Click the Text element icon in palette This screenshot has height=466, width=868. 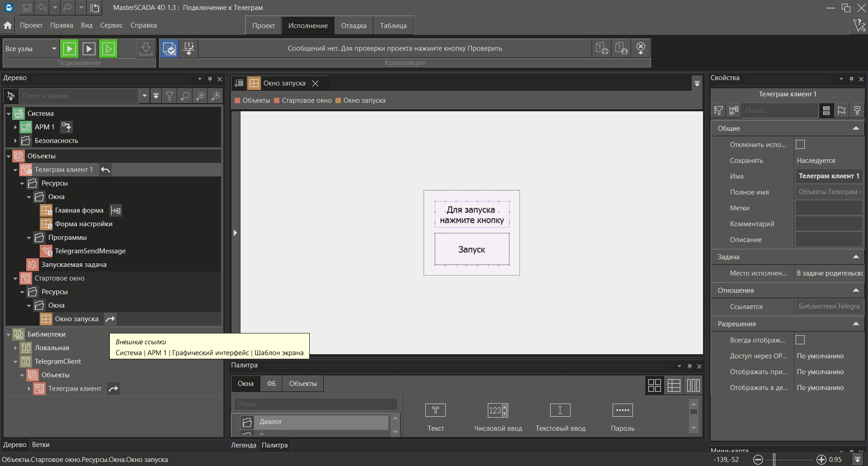click(435, 410)
